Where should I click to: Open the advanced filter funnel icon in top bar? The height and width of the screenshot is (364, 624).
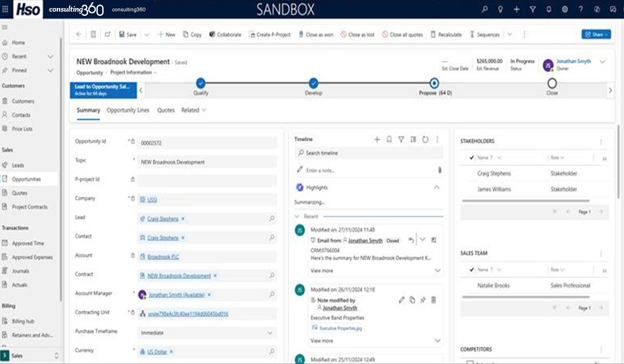coord(532,9)
